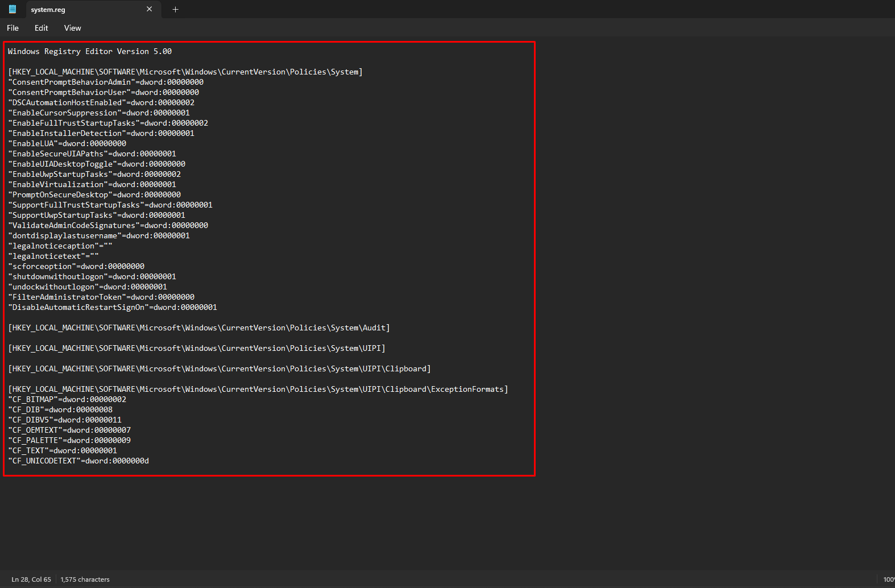The image size is (895, 588).
Task: Click the "undockwithoutlogon" line
Action: [88, 287]
